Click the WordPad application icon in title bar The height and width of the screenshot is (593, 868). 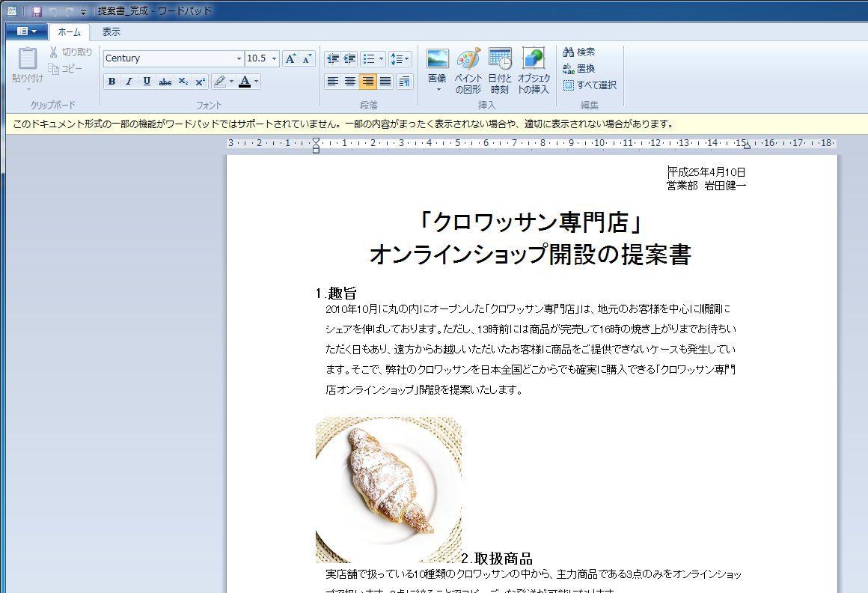[12, 11]
